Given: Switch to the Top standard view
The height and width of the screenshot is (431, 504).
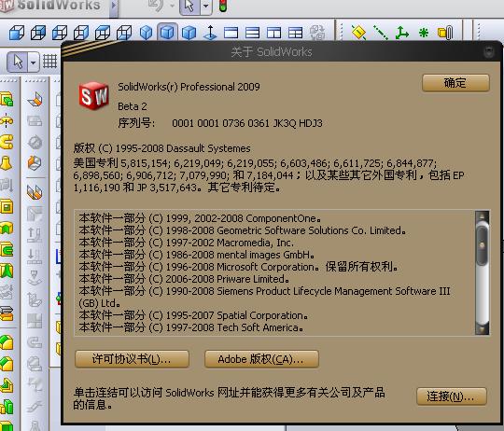Looking at the screenshot, I should (103, 33).
